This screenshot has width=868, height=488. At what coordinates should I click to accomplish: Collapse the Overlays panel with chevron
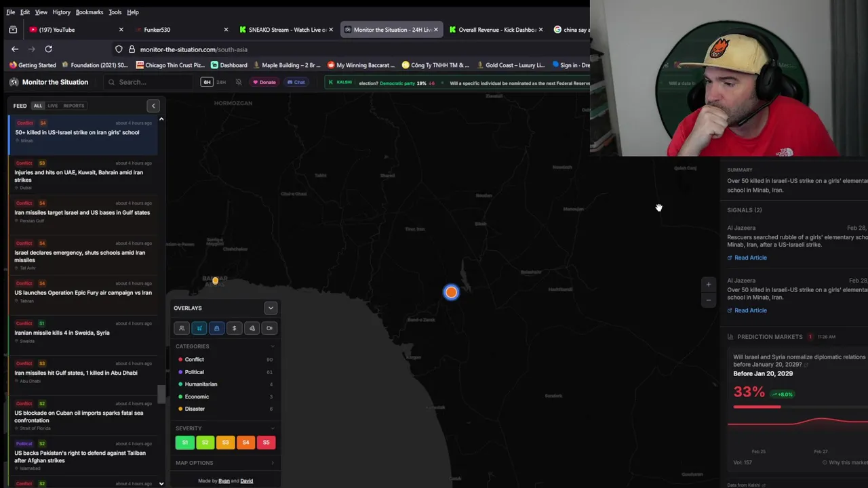pos(271,308)
